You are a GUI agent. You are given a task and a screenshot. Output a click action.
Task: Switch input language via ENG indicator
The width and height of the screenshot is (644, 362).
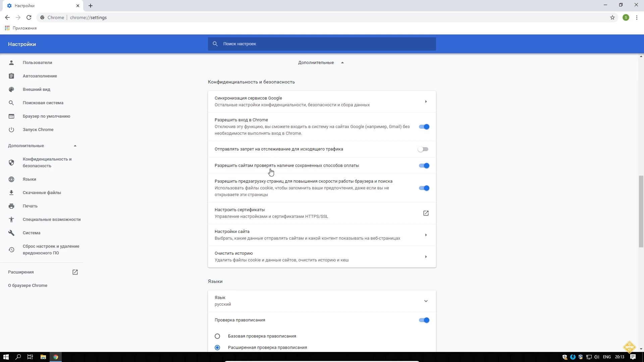point(607,357)
